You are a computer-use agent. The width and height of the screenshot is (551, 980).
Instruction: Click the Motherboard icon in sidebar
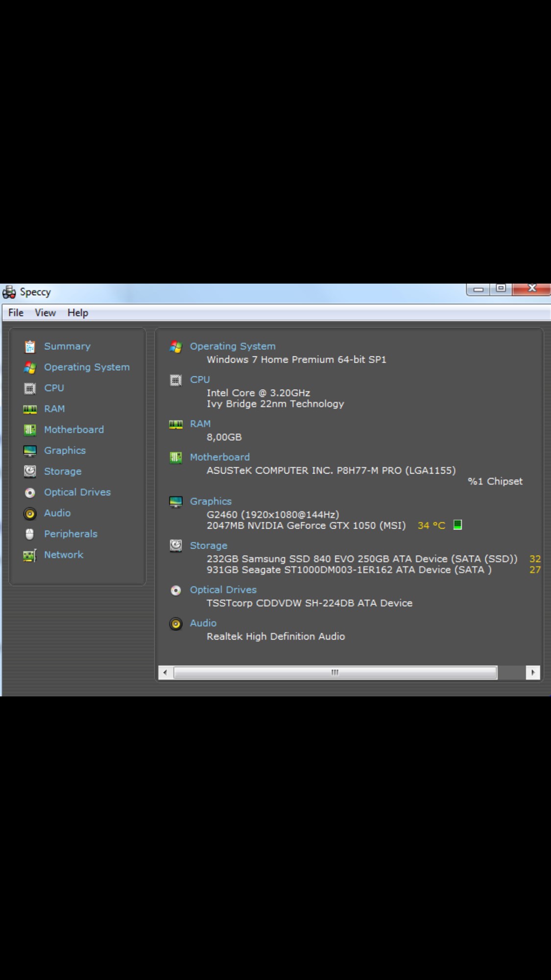(x=30, y=430)
